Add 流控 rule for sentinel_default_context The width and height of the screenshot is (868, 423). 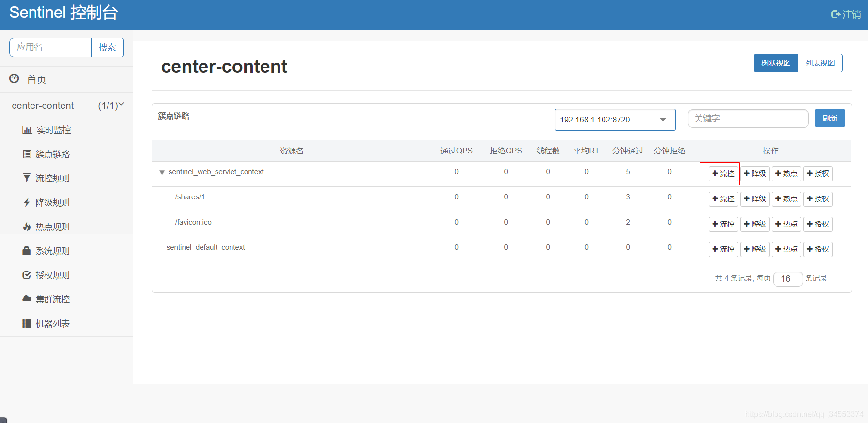coord(723,249)
